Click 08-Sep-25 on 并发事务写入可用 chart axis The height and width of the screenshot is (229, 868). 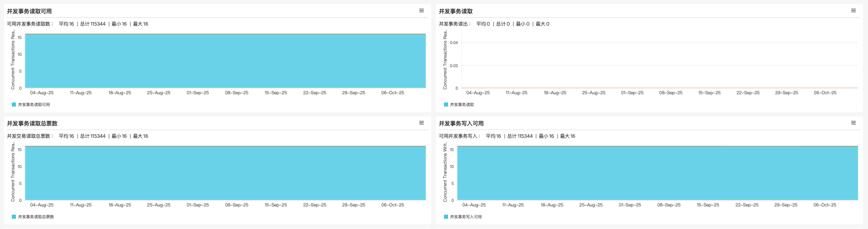[x=669, y=205]
